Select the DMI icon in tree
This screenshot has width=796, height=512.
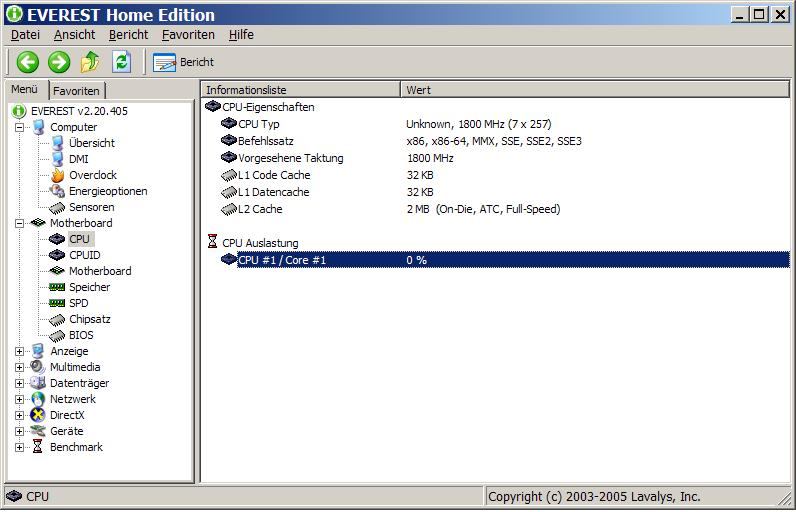click(x=57, y=159)
